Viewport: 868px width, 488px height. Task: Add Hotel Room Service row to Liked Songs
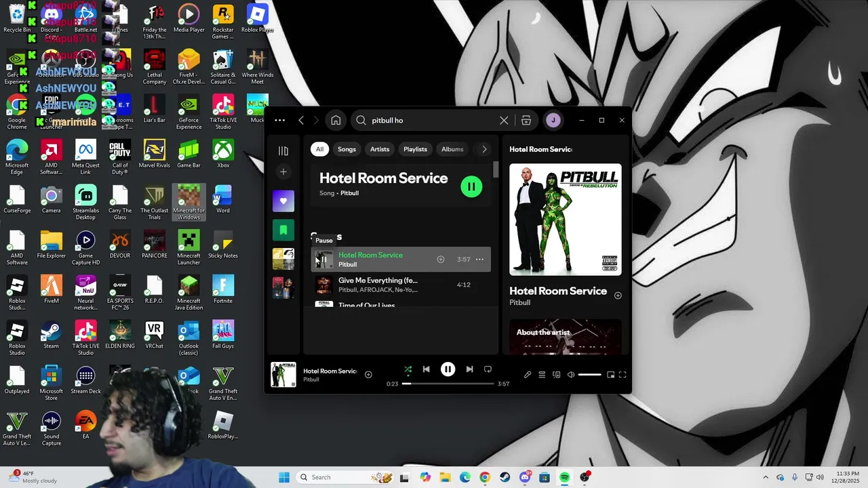441,260
